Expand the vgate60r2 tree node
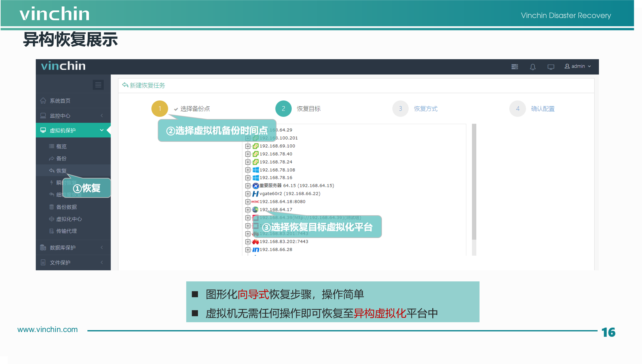 [x=248, y=194]
